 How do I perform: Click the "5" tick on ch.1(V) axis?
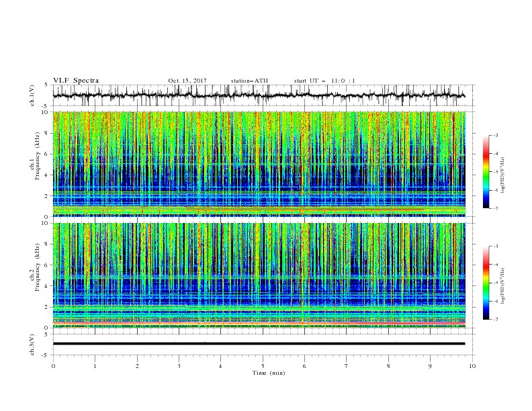(46, 85)
